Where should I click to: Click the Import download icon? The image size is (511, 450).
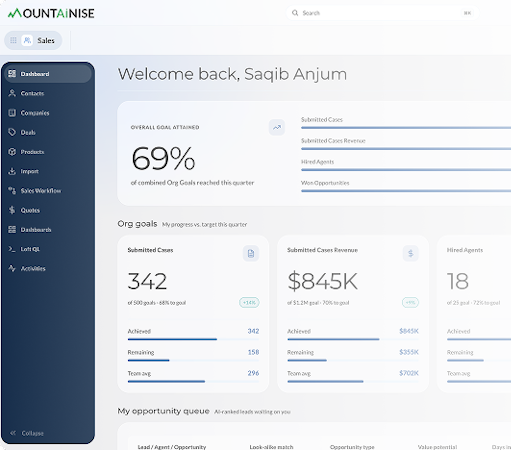tap(12, 171)
